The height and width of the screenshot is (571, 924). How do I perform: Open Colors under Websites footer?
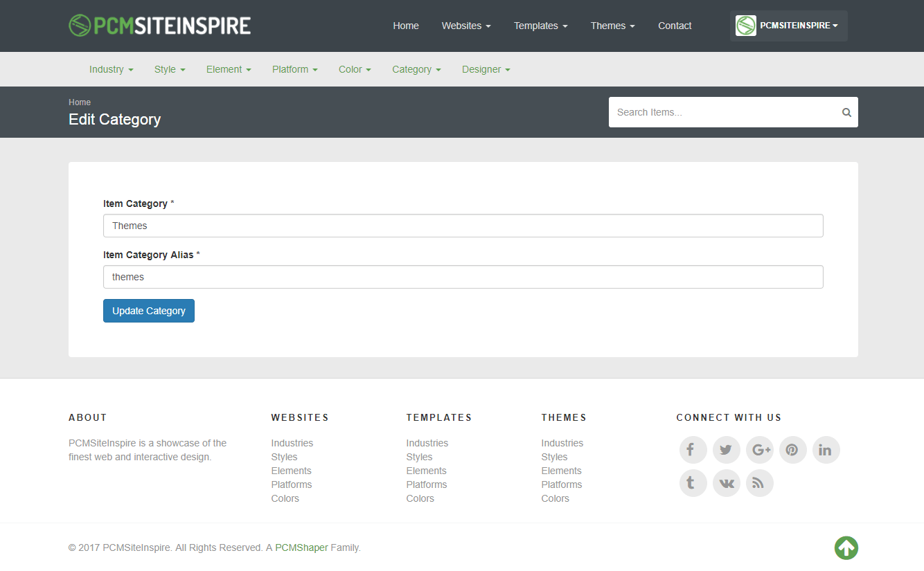[285, 498]
